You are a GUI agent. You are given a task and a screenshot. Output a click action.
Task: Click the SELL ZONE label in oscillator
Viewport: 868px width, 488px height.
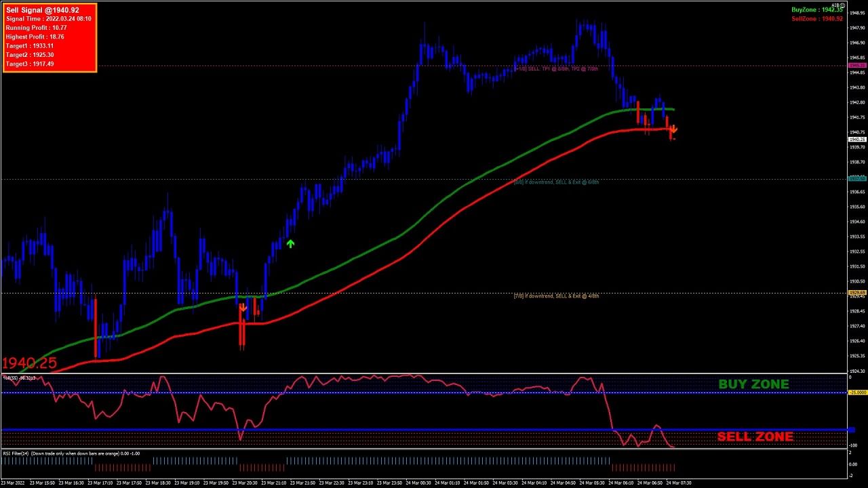[755, 436]
